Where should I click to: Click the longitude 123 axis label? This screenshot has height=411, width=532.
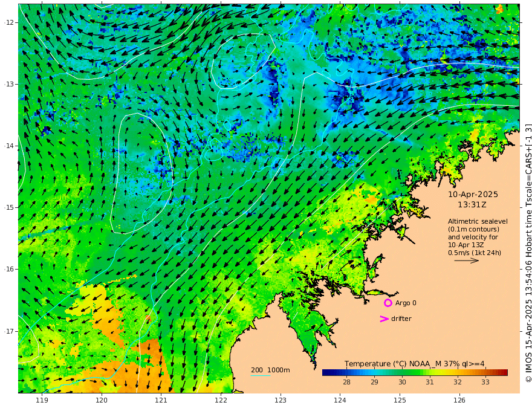point(281,400)
